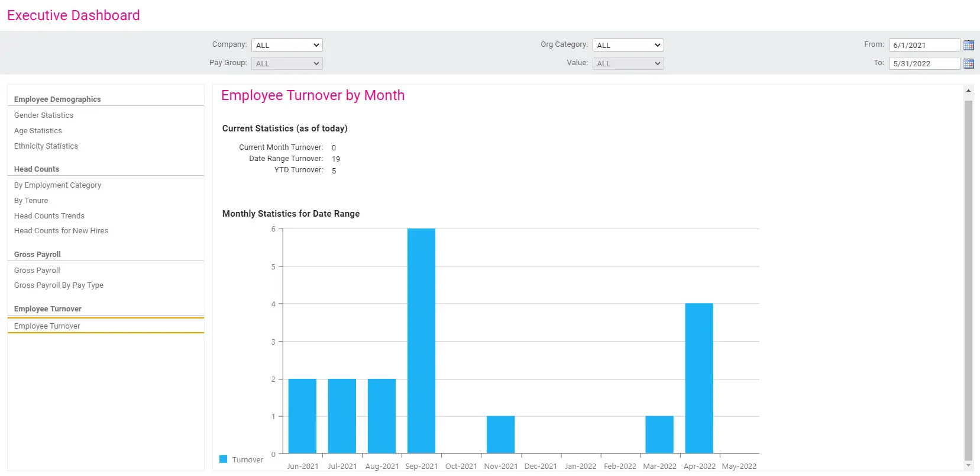Open Ethnicity Statistics report

46,146
